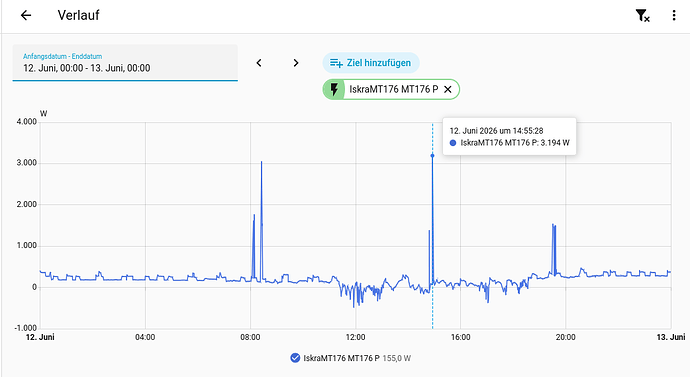
Task: Click the Ziel hinzufügen button
Action: (371, 63)
